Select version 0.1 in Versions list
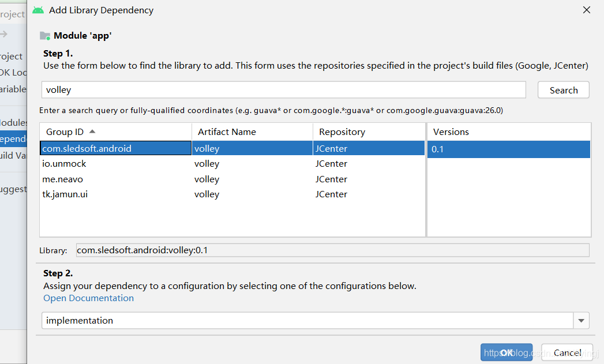This screenshot has width=604, height=364. [x=508, y=149]
